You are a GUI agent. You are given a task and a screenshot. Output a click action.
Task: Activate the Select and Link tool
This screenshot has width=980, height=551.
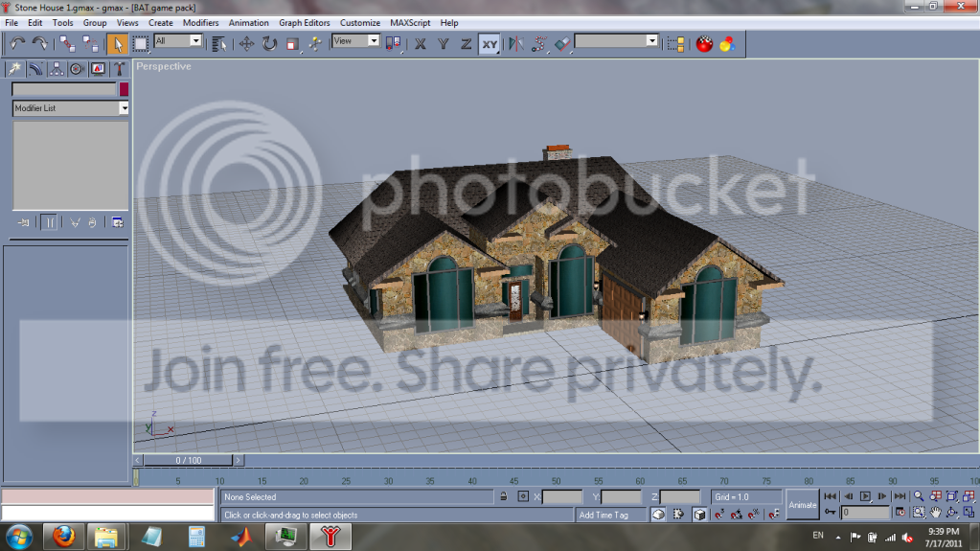tap(67, 44)
